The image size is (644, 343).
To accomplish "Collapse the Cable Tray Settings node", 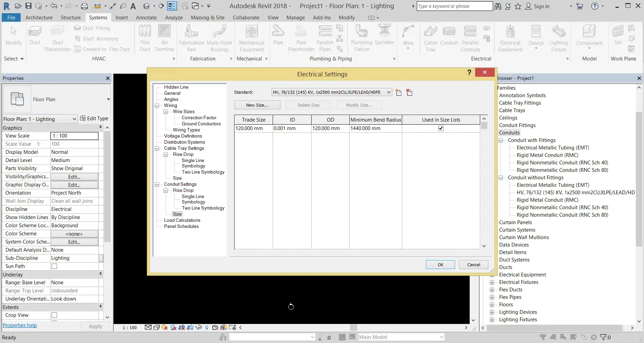I will point(157,148).
